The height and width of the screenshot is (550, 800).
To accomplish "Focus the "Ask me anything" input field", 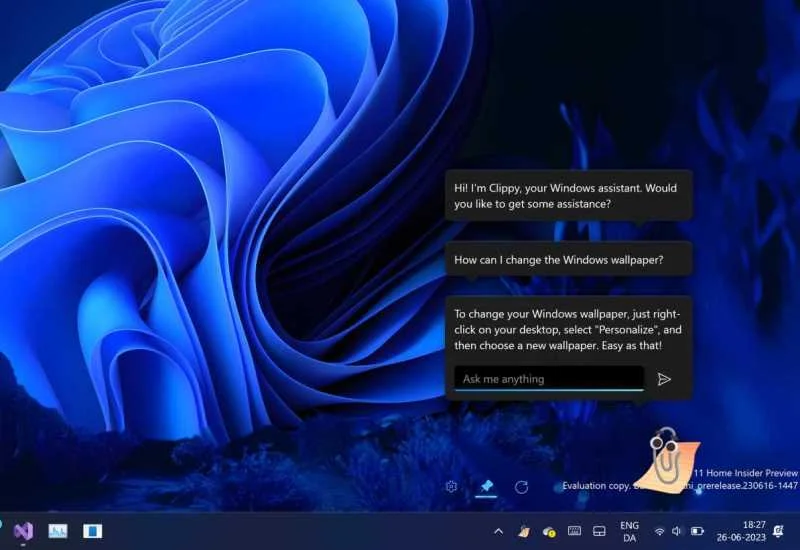I will pos(549,379).
